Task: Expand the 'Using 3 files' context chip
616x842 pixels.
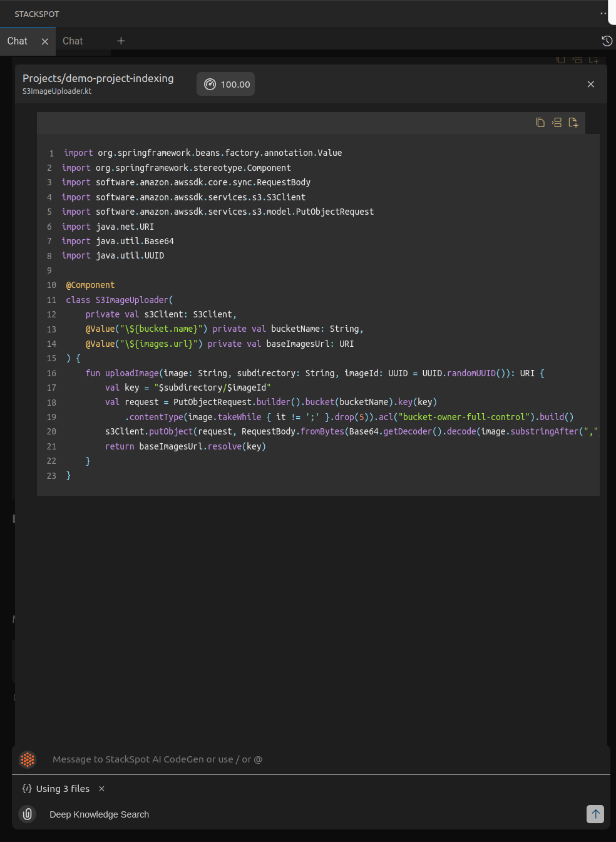Action: 62,789
